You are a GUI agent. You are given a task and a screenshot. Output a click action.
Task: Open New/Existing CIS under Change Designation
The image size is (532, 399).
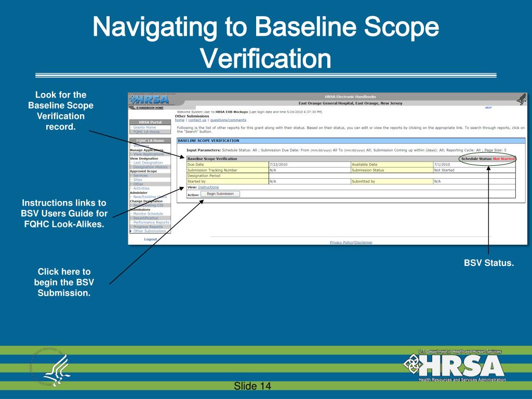[148, 205]
